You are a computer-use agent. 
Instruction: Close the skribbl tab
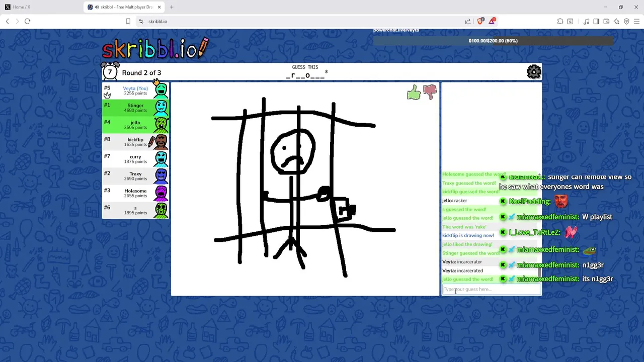point(159,7)
